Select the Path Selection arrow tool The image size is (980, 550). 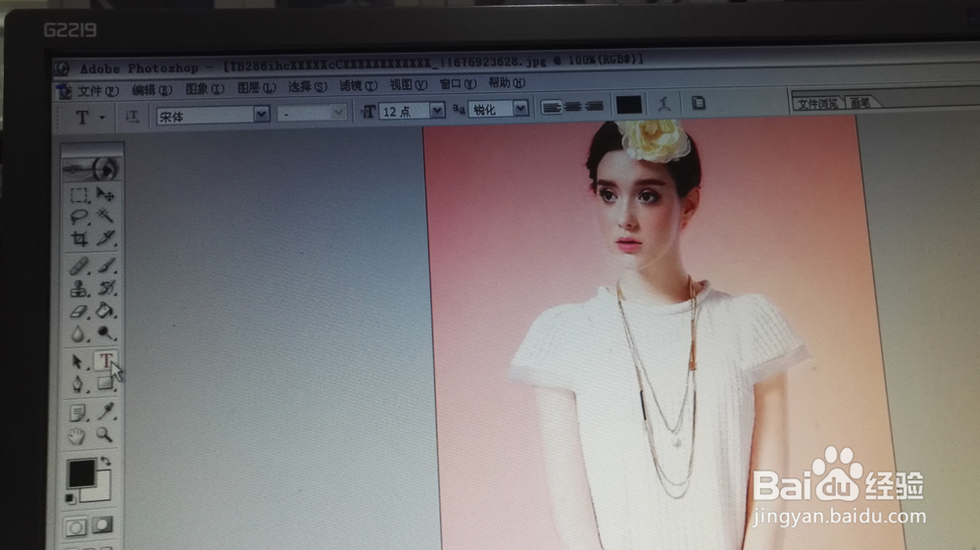click(77, 362)
